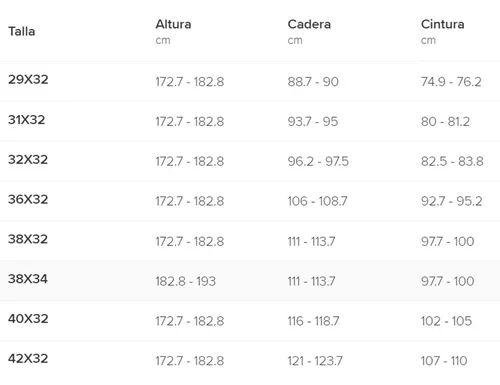Select the 29X32 size row
This screenshot has height=385, width=500.
click(x=250, y=81)
